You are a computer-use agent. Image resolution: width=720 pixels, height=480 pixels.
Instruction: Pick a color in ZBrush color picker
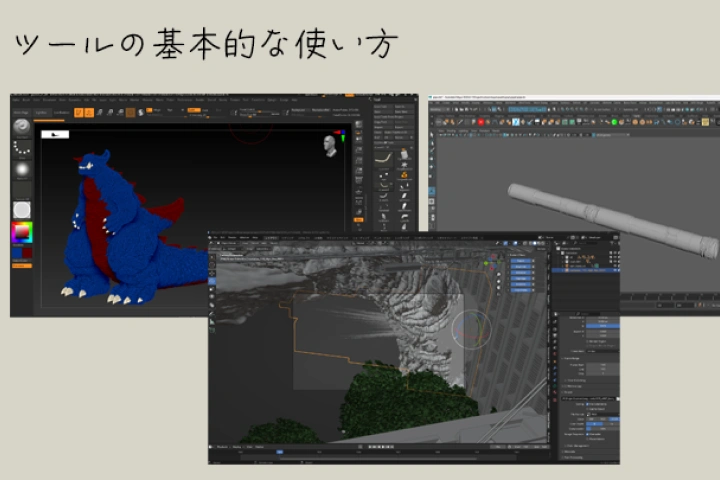(22, 232)
